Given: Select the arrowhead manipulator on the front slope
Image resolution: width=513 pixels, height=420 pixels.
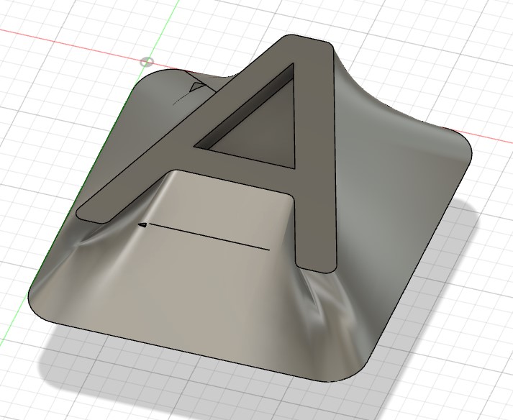Looking at the screenshot, I should tap(142, 224).
